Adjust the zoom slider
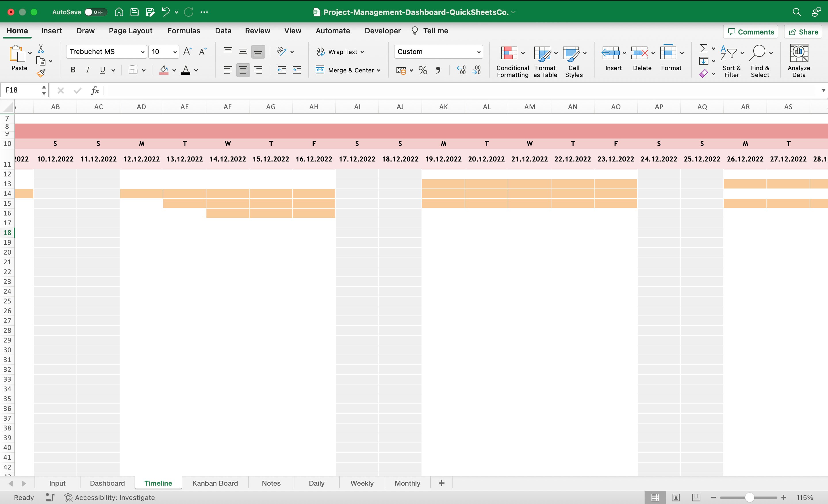This screenshot has height=504, width=828. (749, 497)
